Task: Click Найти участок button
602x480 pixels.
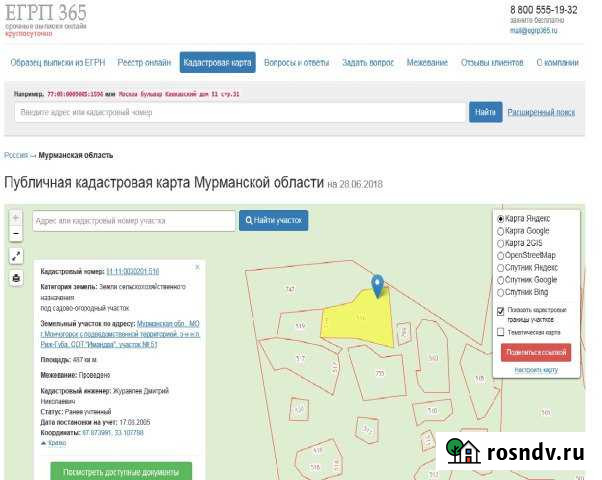Action: point(273,220)
